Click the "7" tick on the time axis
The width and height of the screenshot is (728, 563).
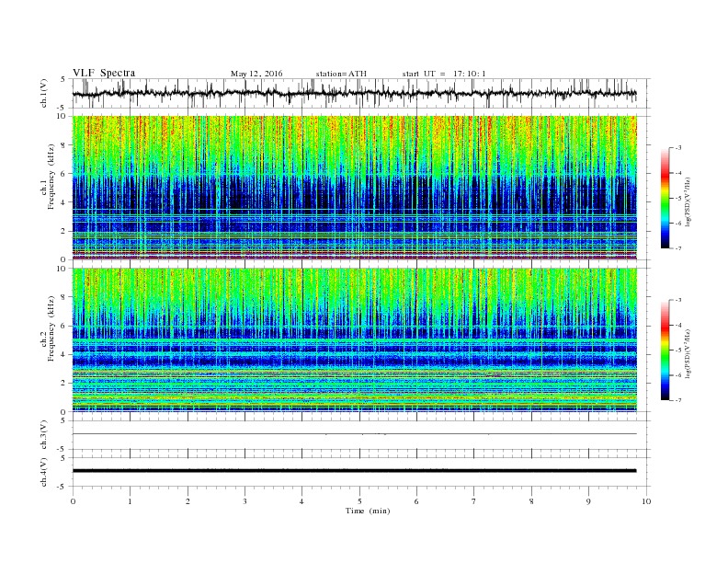pos(474,501)
